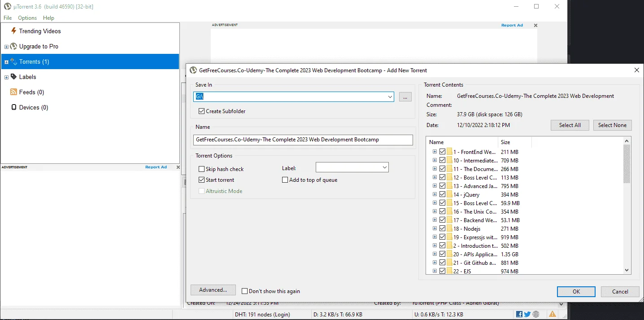The image size is (644, 320).
Task: Click folder icon of 18 - Nodejs
Action: (x=449, y=228)
